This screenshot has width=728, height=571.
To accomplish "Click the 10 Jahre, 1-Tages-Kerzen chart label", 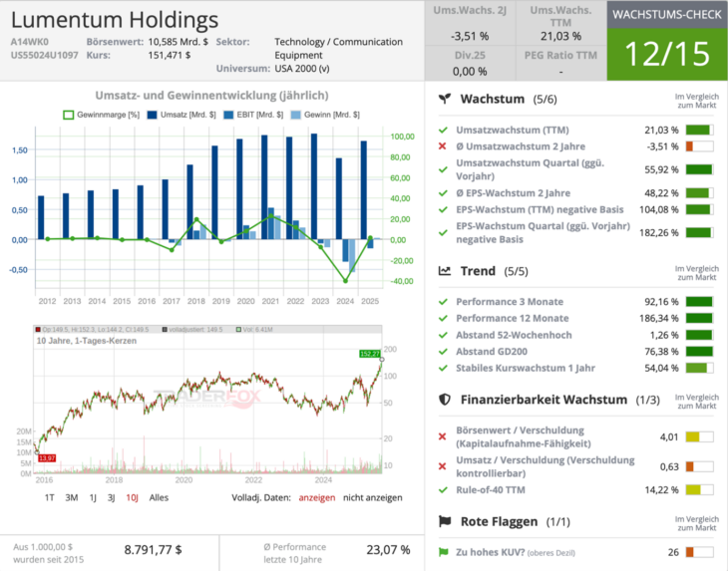I will point(87,341).
